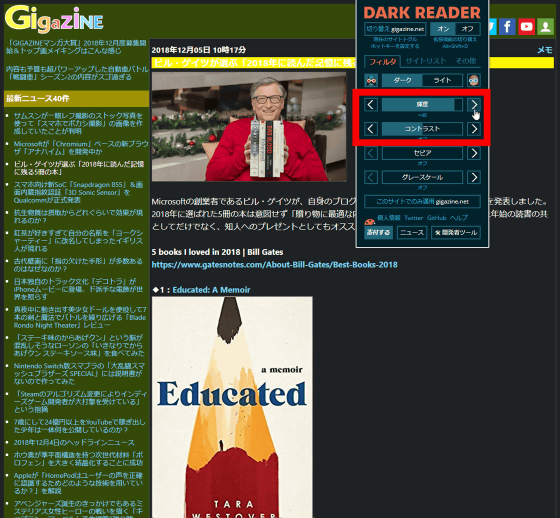
Task: Switch to the その他 tab
Action: [466, 61]
